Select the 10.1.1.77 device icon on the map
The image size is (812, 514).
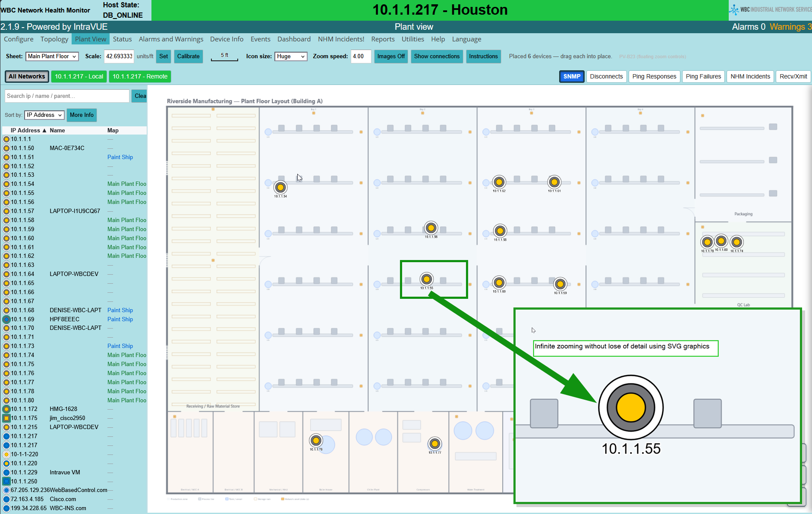coord(435,443)
